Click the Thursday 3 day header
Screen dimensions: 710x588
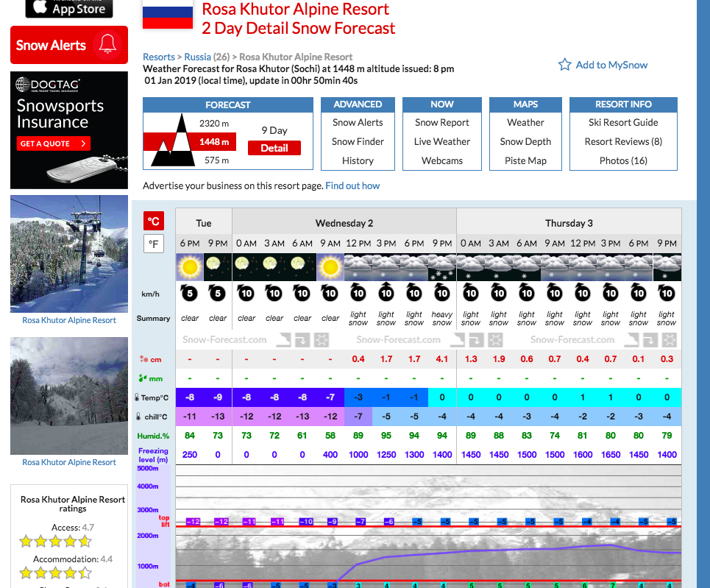click(569, 223)
